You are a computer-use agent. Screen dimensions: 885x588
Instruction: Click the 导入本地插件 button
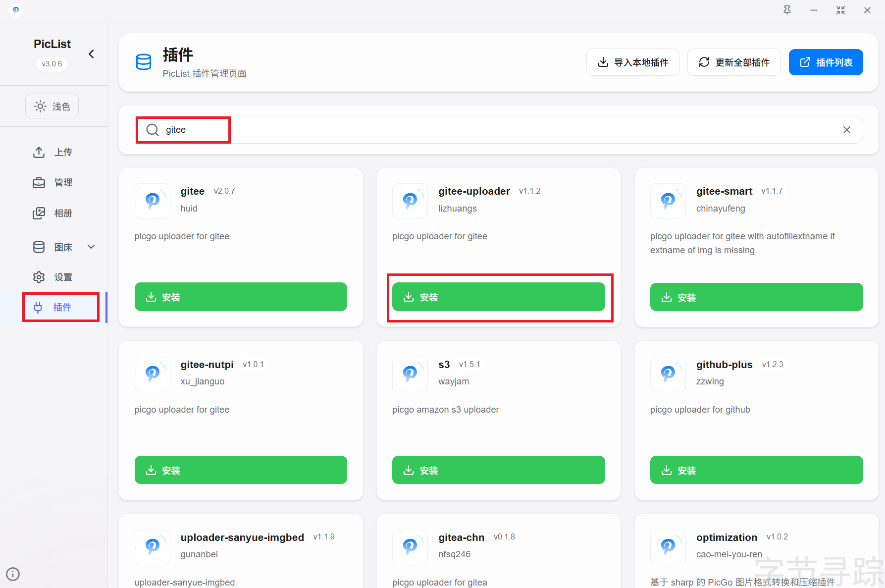633,62
